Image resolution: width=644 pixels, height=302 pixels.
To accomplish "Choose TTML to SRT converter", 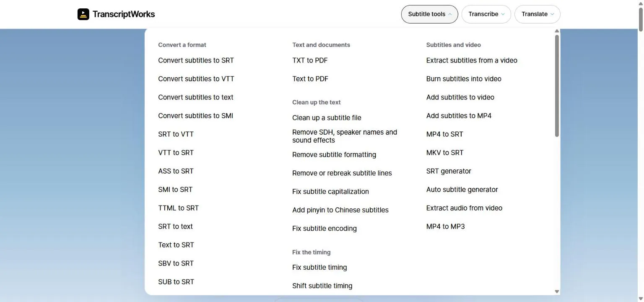I will click(x=179, y=208).
